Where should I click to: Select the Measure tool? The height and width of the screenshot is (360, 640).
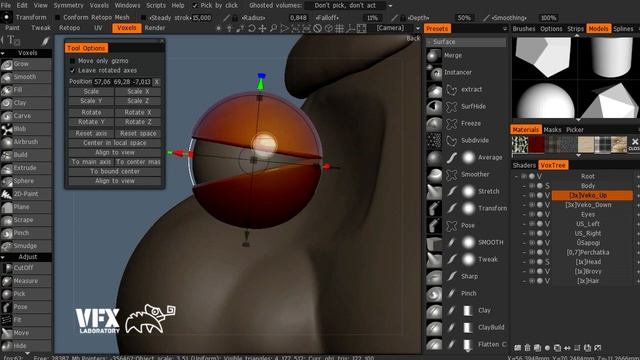[x=26, y=281]
